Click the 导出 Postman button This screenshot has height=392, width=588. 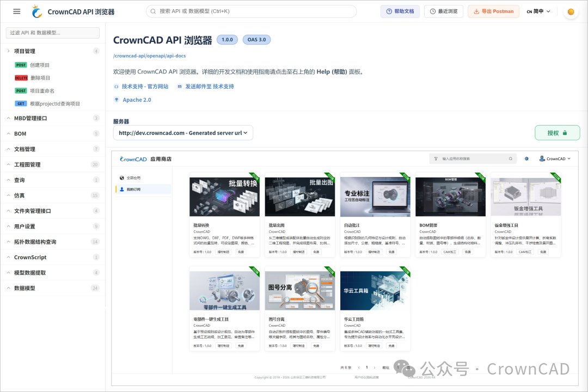493,11
